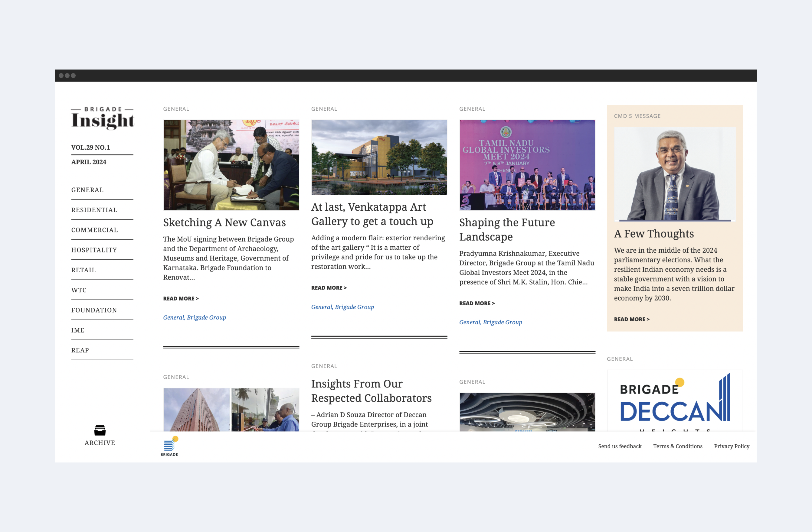This screenshot has height=532, width=812.
Task: Click GENERAL label above Sketching A New Canvas
Action: (176, 109)
